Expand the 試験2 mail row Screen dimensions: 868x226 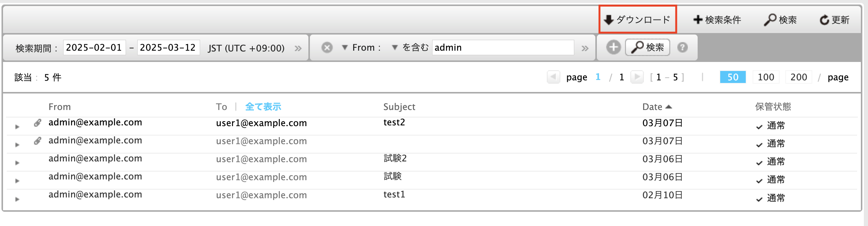[17, 163]
